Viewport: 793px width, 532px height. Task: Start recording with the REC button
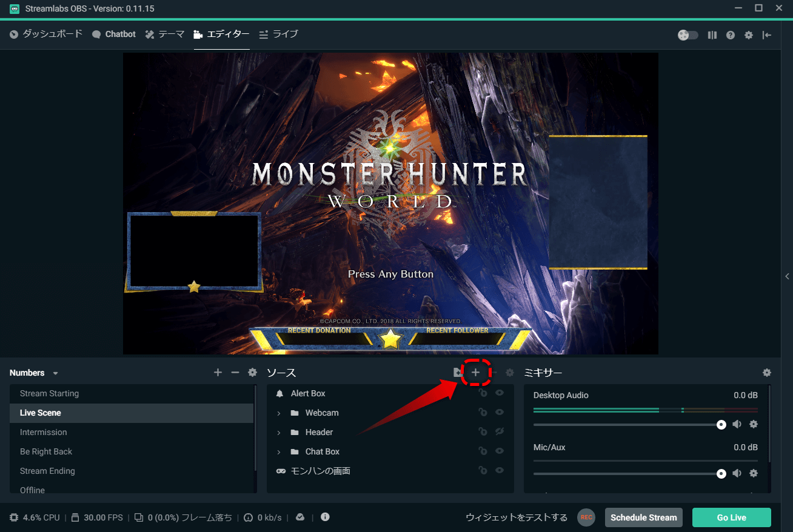coord(586,517)
